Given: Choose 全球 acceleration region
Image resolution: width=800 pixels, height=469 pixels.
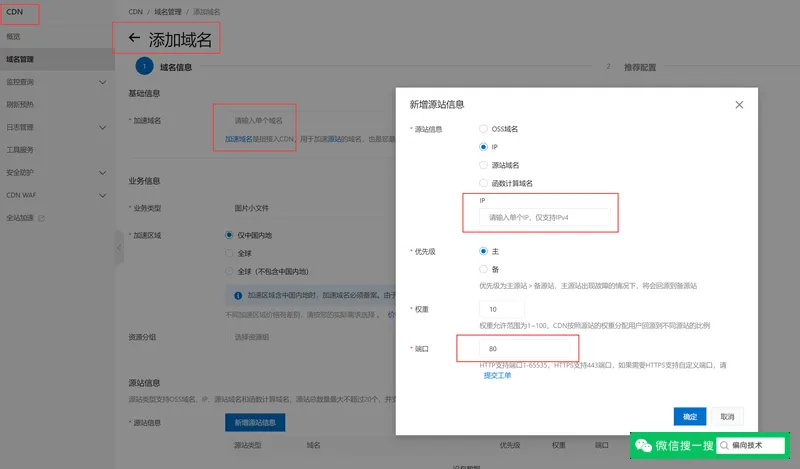Looking at the screenshot, I should point(229,253).
